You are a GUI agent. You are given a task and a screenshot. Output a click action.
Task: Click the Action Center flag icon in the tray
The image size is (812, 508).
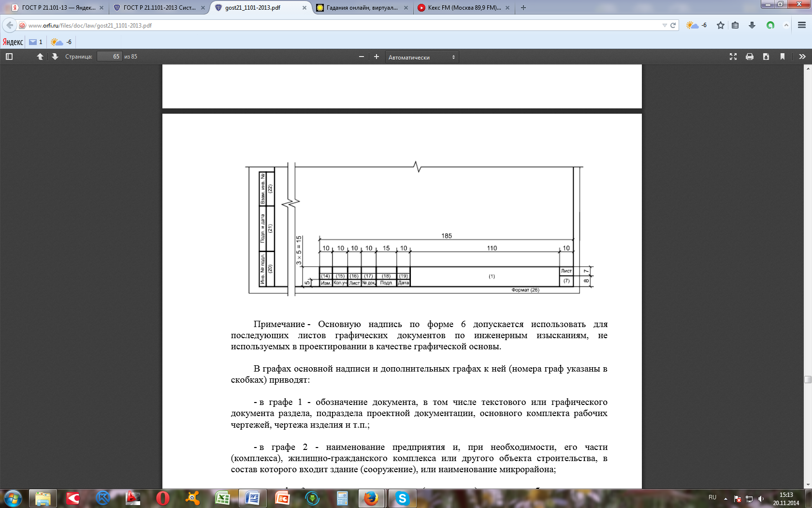click(738, 498)
